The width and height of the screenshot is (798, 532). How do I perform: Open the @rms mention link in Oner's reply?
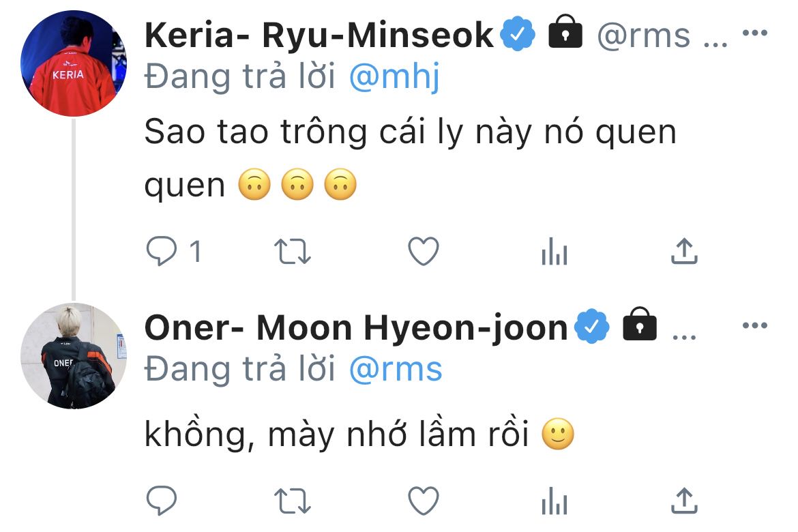(x=396, y=369)
